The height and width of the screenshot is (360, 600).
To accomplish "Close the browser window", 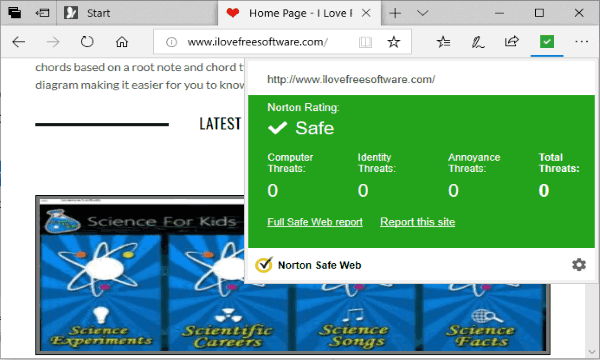I will [579, 13].
